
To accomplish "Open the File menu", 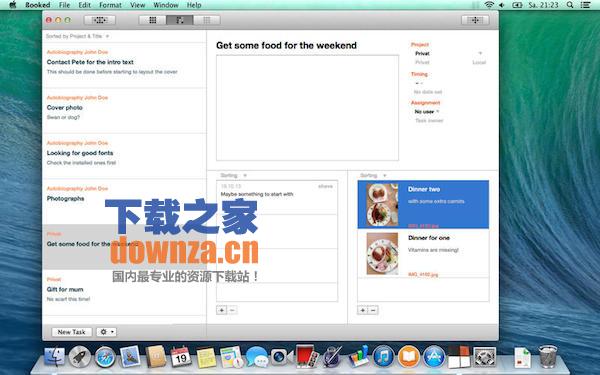I will pyautogui.click(x=65, y=5).
